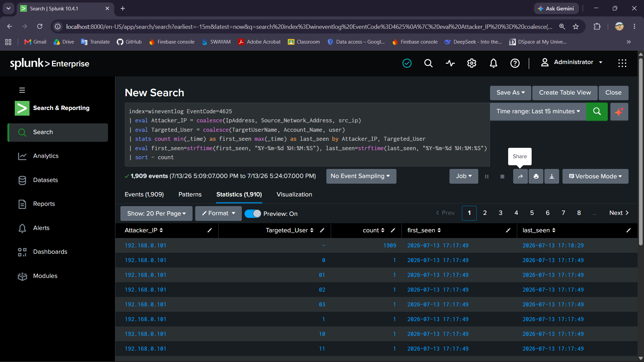The height and width of the screenshot is (362, 644).
Task: Open notifications bell in Splunk header
Action: [493, 63]
